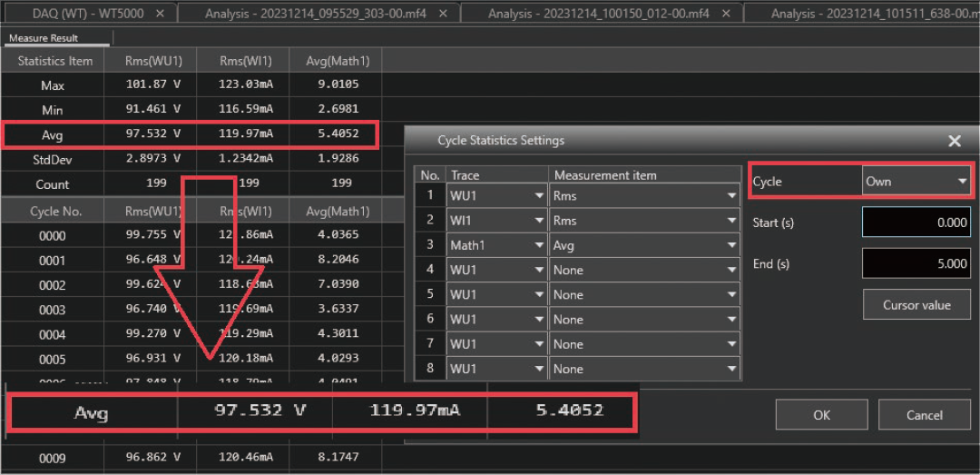Open Trace dropdown for row No. 3 (Math1)

[497, 245]
